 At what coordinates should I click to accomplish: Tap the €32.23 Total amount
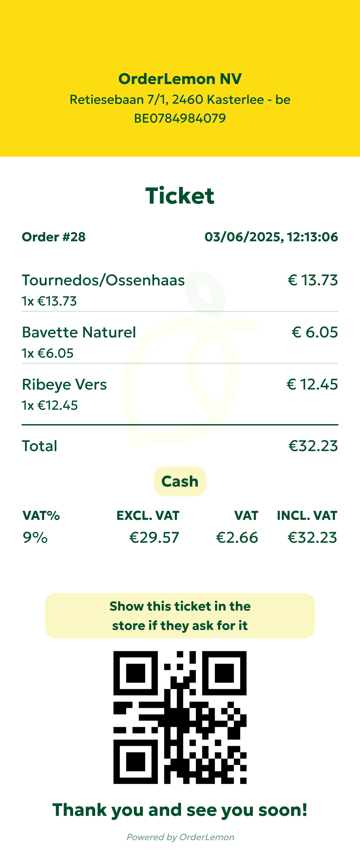tap(313, 446)
